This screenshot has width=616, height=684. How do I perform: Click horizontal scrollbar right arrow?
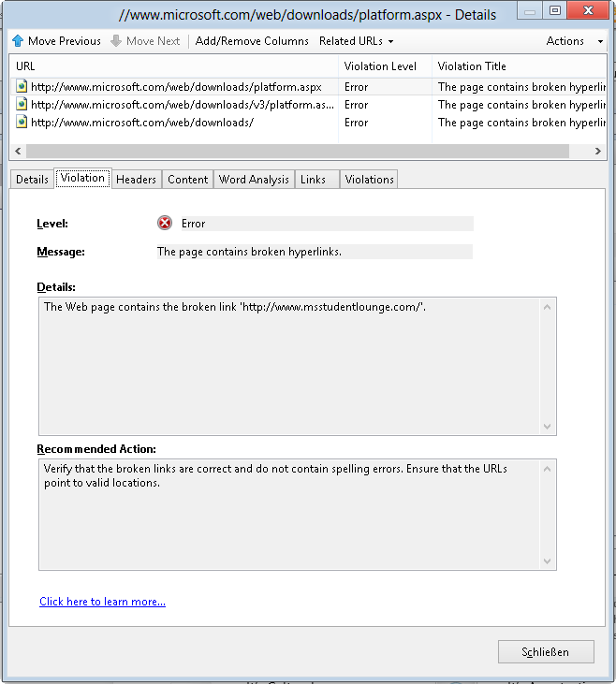(597, 151)
